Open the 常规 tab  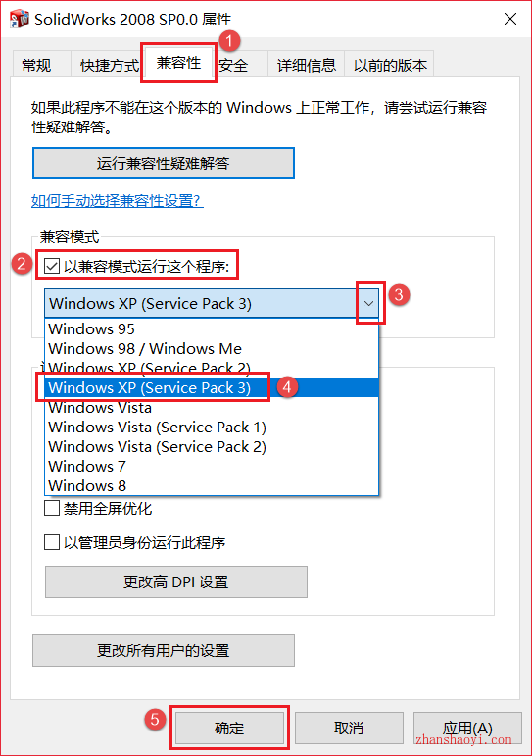pyautogui.click(x=36, y=65)
